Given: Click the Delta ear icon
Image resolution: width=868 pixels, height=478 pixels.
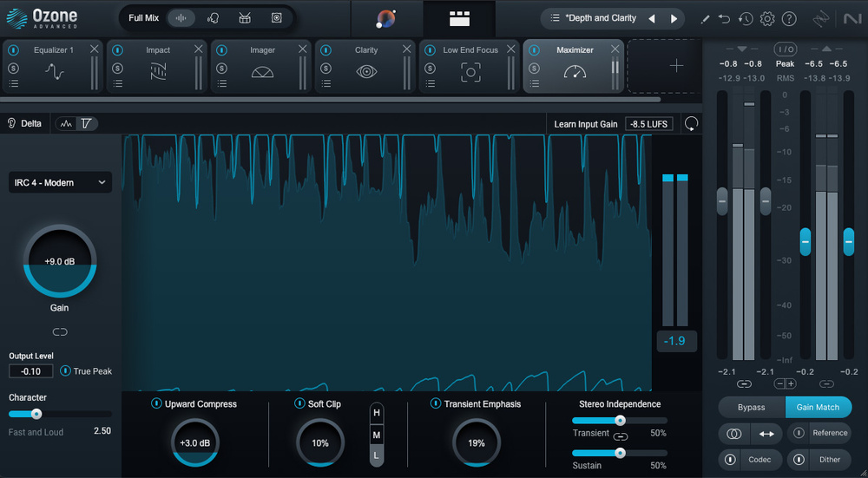Looking at the screenshot, I should pyautogui.click(x=13, y=123).
